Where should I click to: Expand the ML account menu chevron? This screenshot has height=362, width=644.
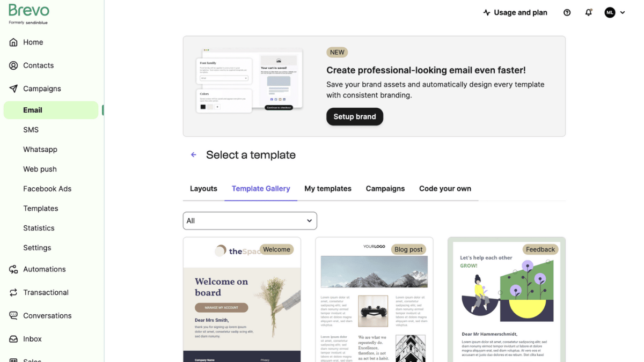(x=623, y=12)
